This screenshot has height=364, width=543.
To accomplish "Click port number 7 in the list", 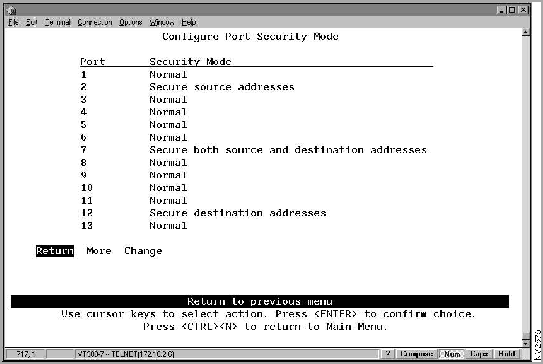I will [83, 150].
